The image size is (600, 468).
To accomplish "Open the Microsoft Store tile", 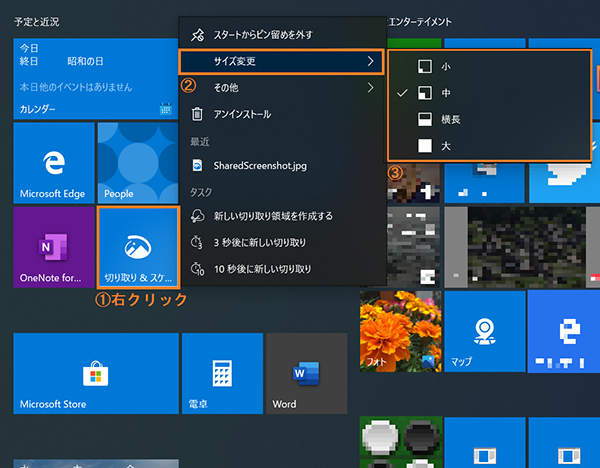I will point(95,374).
